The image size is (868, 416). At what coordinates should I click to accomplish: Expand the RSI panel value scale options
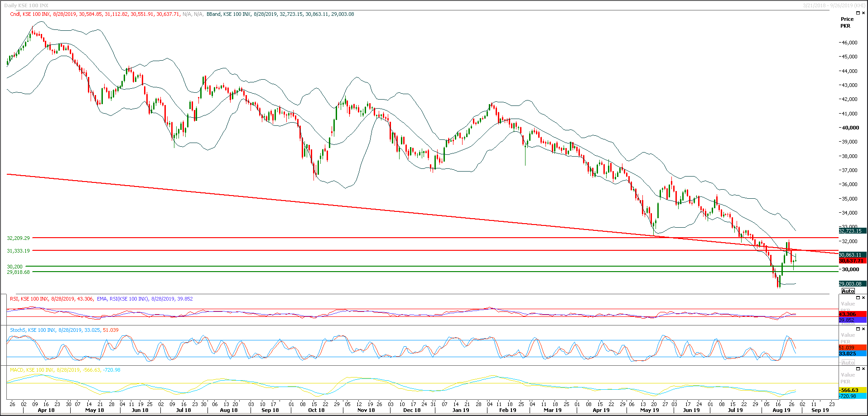(847, 303)
